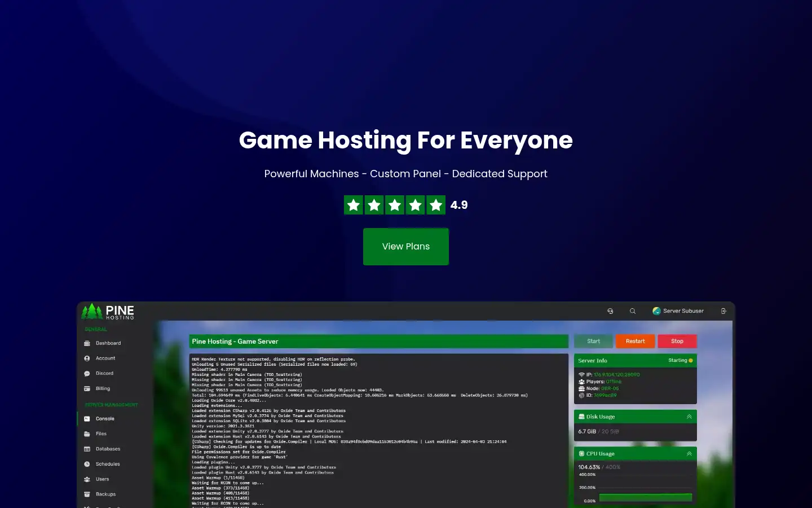The width and height of the screenshot is (812, 508).
Task: Click the orange Restart button
Action: pyautogui.click(x=635, y=341)
